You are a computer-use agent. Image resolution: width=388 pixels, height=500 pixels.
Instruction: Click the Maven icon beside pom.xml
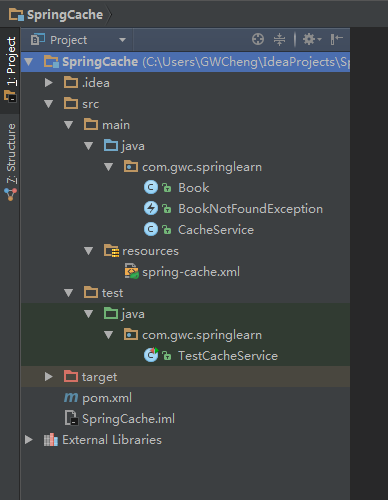71,397
